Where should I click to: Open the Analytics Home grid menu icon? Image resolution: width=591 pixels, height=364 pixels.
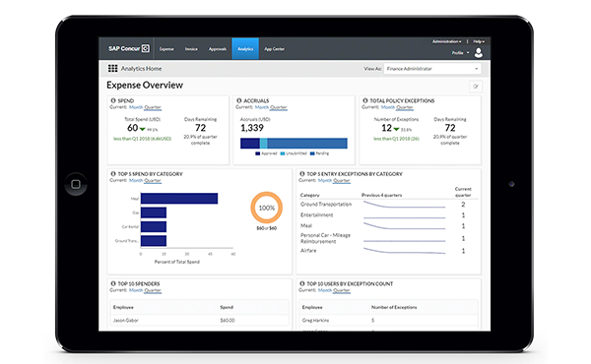click(112, 68)
